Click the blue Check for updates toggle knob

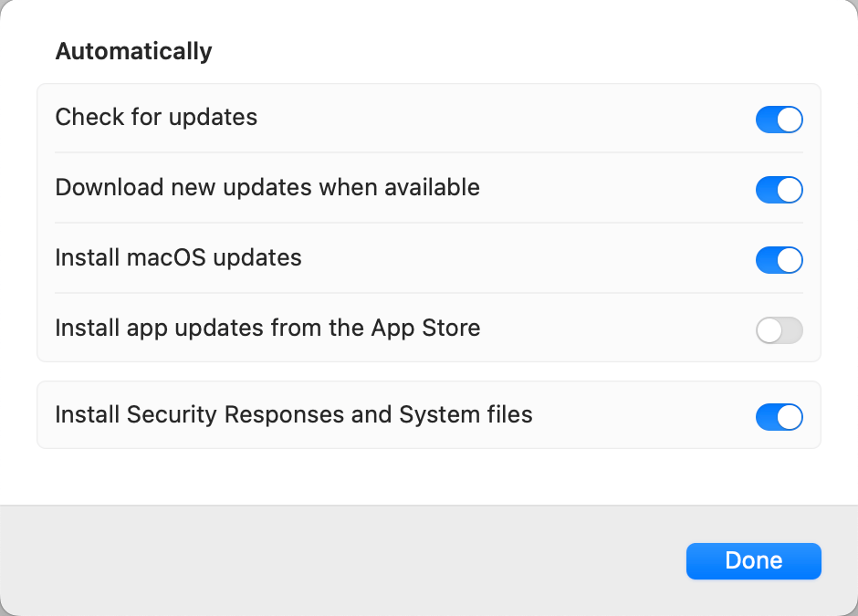787,120
